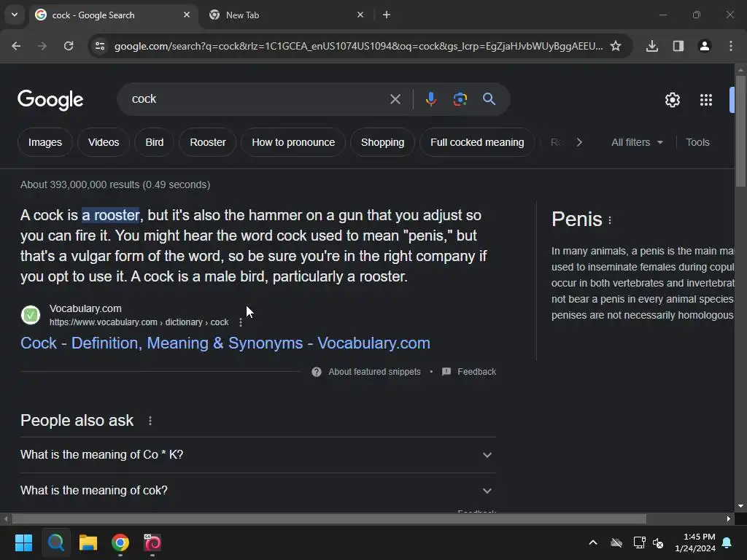Open the clock and calendar flyout
Image resolution: width=747 pixels, height=560 pixels.
pyautogui.click(x=694, y=542)
